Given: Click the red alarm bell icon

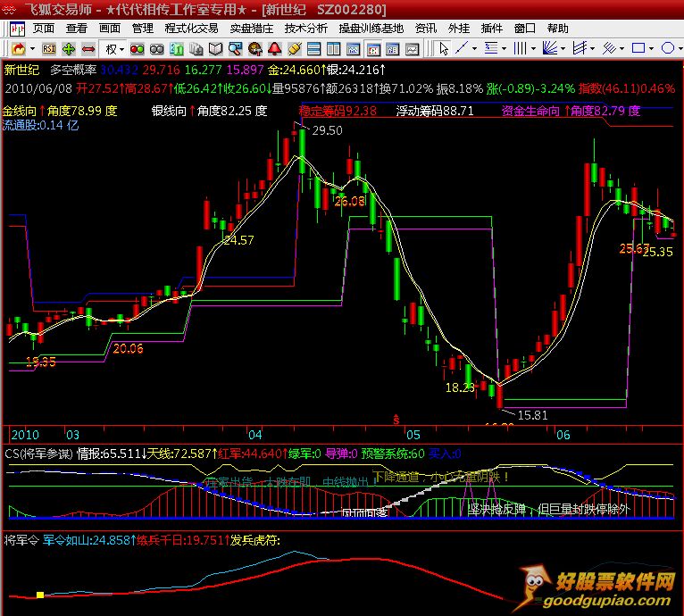Looking at the screenshot, I should [x=273, y=48].
